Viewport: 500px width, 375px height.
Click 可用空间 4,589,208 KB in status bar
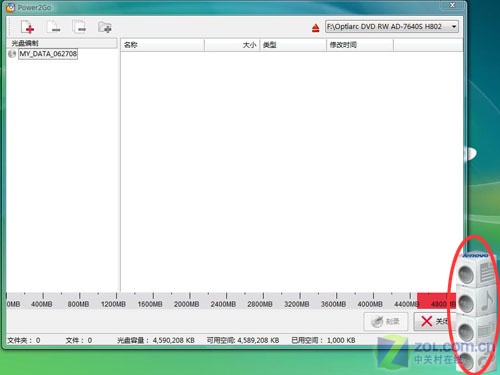tap(243, 340)
